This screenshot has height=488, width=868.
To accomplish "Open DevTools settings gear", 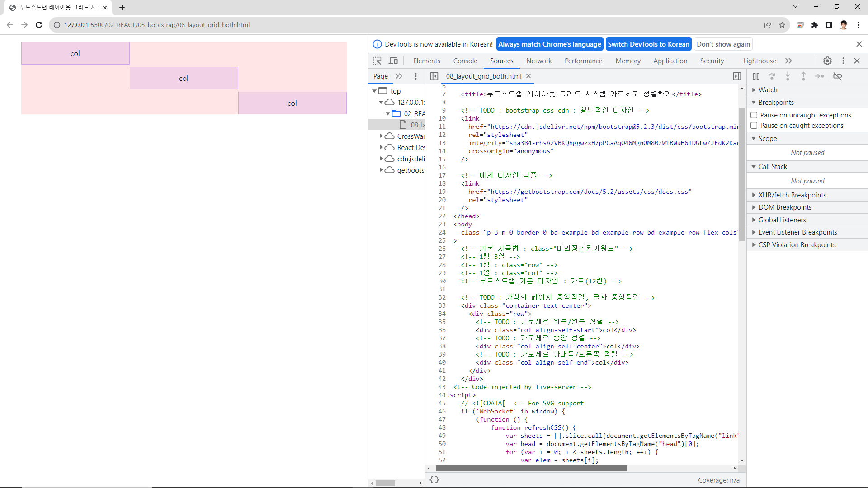I will pos(827,61).
